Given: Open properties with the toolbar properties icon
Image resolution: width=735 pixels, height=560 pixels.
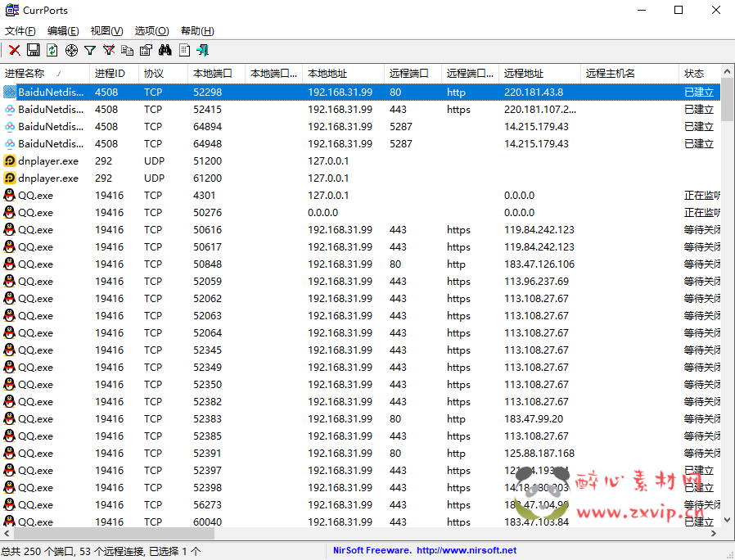Looking at the screenshot, I should tap(146, 51).
